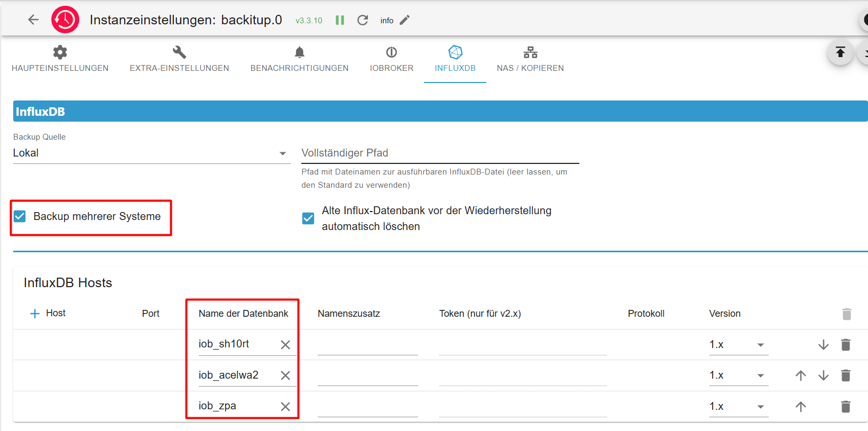Click the Namenszusatz field for iob_sh10rt

click(368, 345)
